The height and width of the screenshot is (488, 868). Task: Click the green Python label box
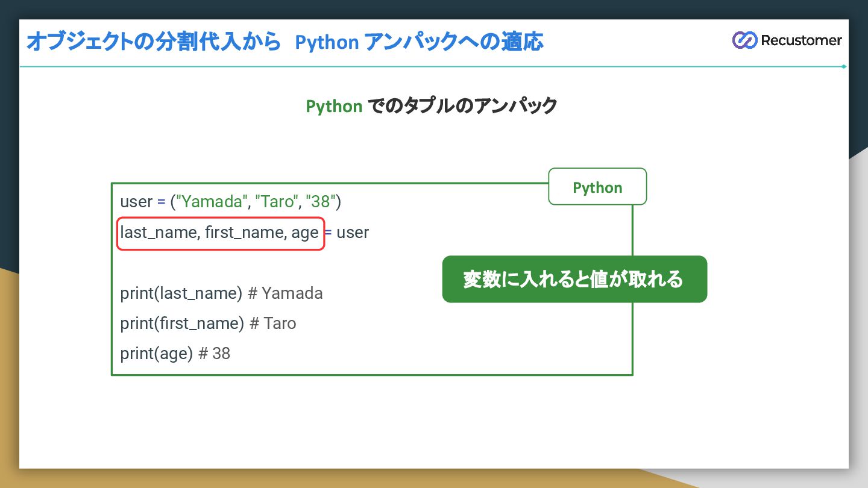click(x=597, y=187)
